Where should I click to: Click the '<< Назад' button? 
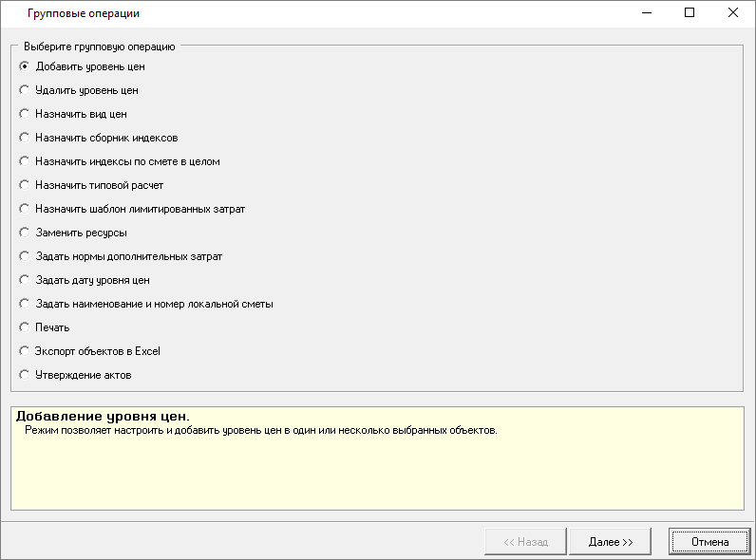click(x=525, y=542)
